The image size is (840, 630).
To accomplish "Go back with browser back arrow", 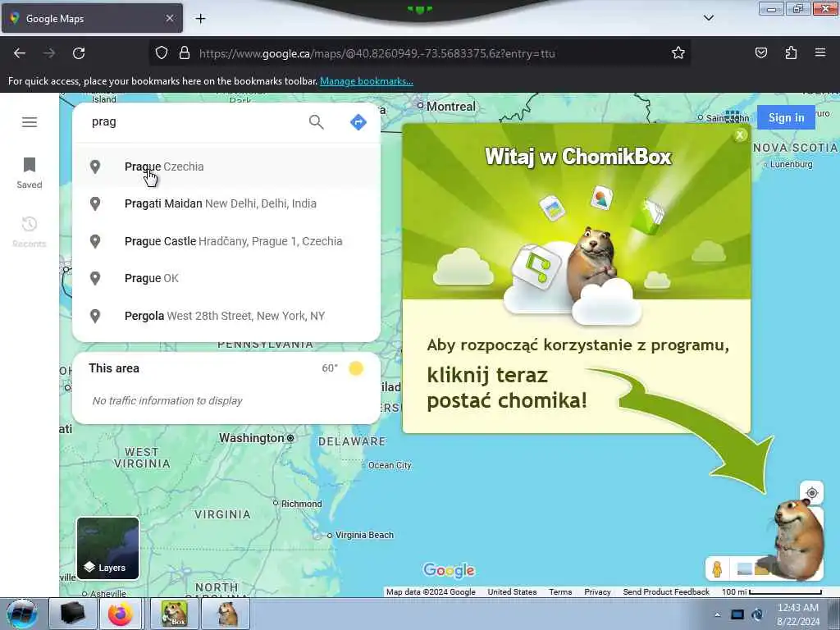I will 20,53.
